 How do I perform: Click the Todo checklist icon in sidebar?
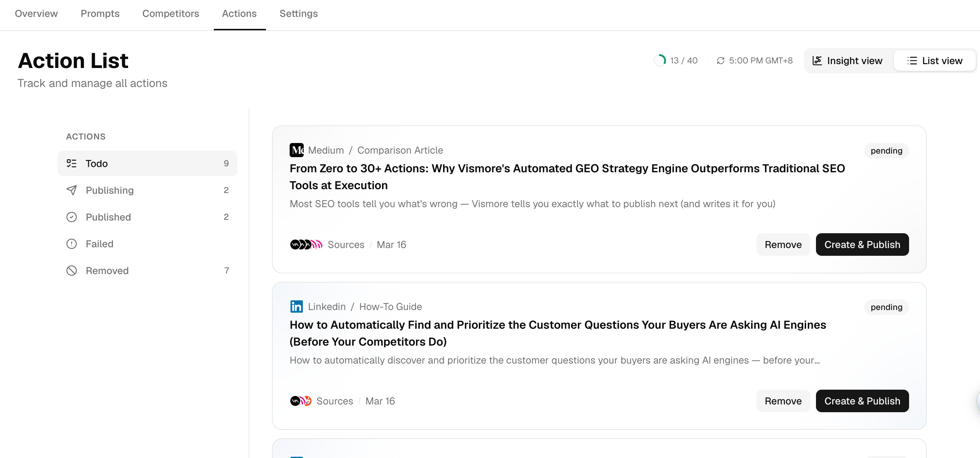coord(72,163)
